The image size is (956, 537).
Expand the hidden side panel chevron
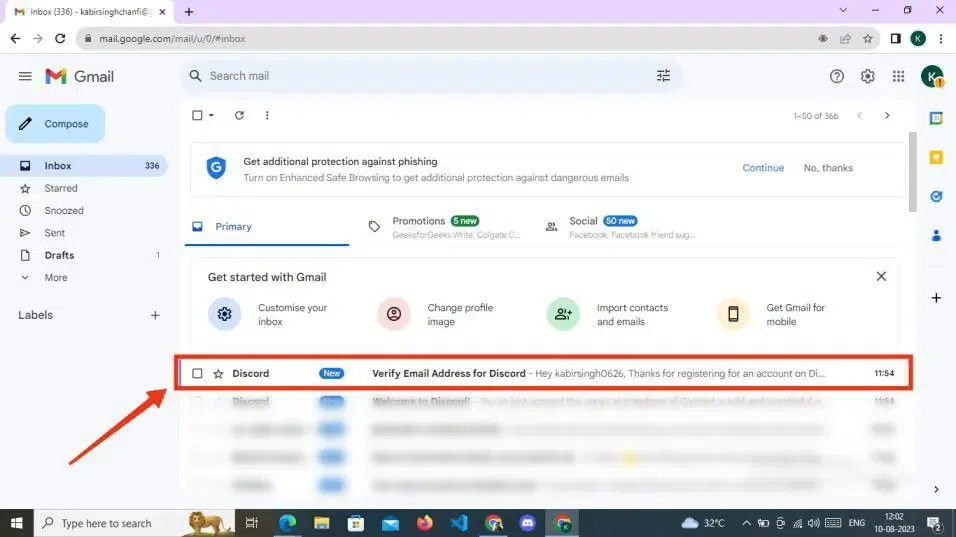[x=936, y=489]
